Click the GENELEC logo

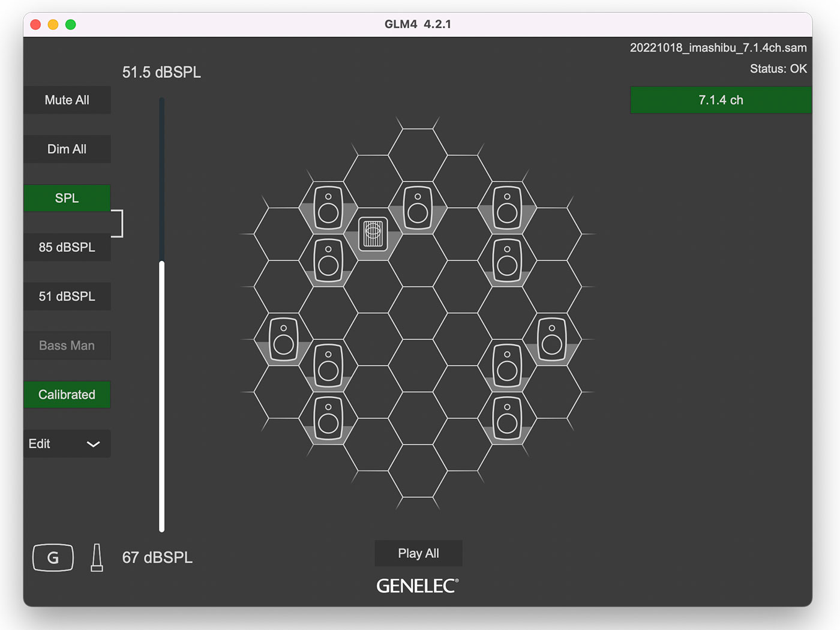(418, 586)
